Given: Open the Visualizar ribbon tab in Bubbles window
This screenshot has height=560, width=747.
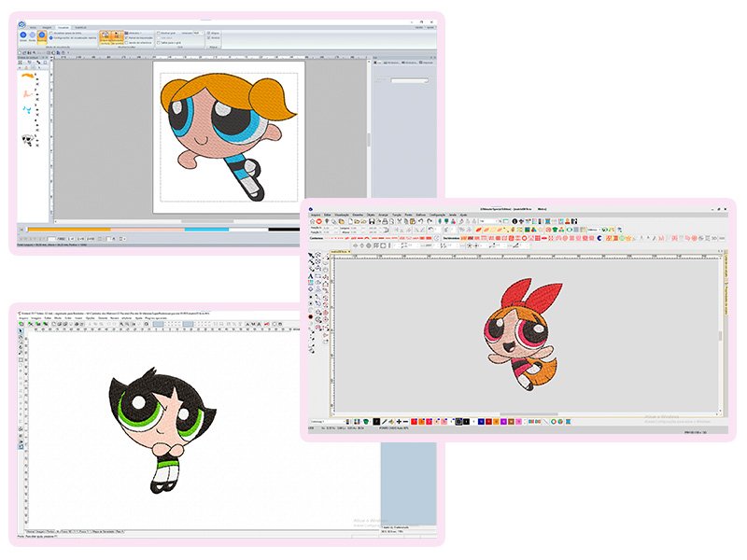Looking at the screenshot, I should point(63,28).
